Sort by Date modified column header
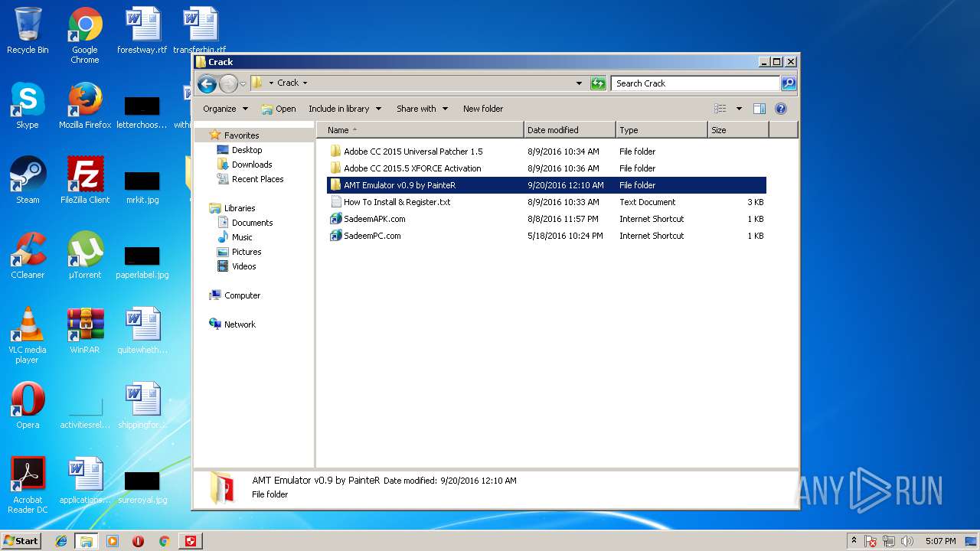 pyautogui.click(x=570, y=130)
